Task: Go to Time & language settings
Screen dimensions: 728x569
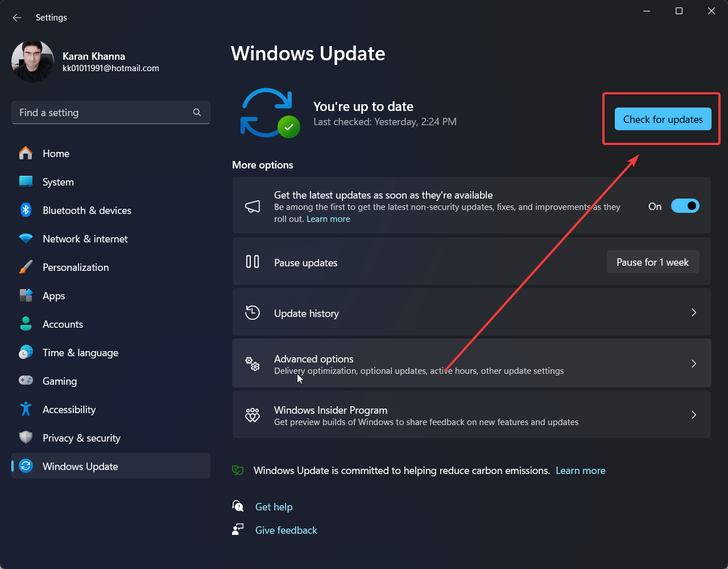Action: [80, 353]
